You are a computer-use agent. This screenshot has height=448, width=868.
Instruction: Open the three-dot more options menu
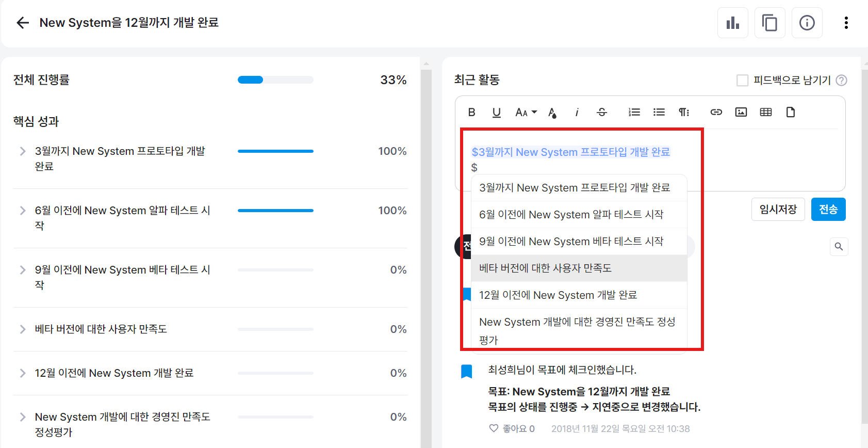pyautogui.click(x=846, y=23)
